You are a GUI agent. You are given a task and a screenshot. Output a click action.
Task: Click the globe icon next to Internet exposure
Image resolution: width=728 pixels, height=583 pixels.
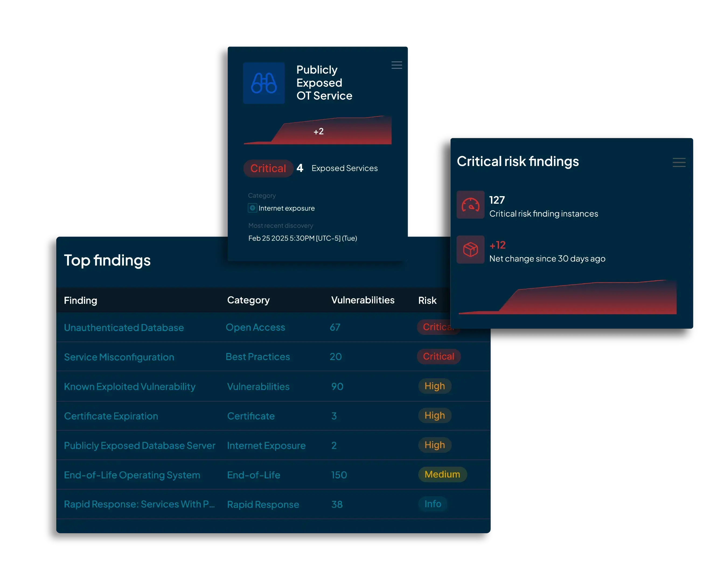[x=252, y=208]
